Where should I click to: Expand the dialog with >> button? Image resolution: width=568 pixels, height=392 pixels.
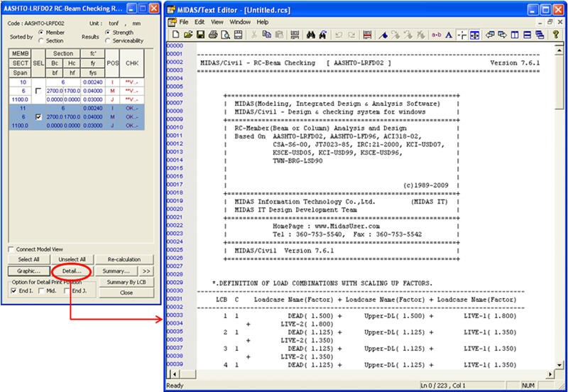coord(146,271)
